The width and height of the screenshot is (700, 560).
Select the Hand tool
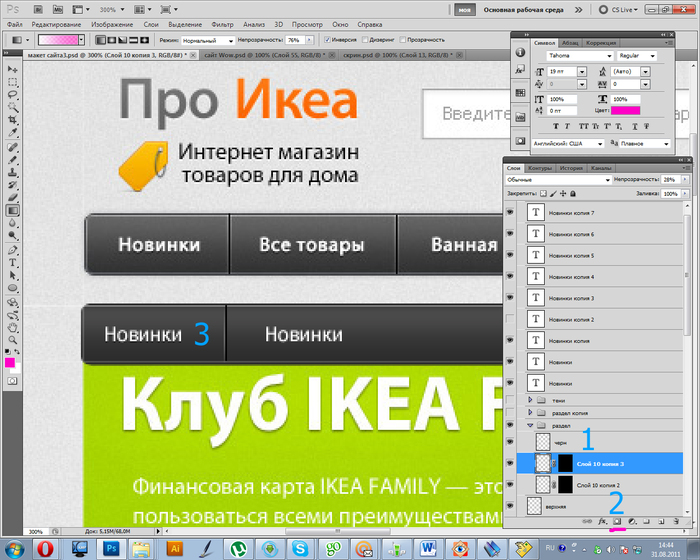coord(12,328)
